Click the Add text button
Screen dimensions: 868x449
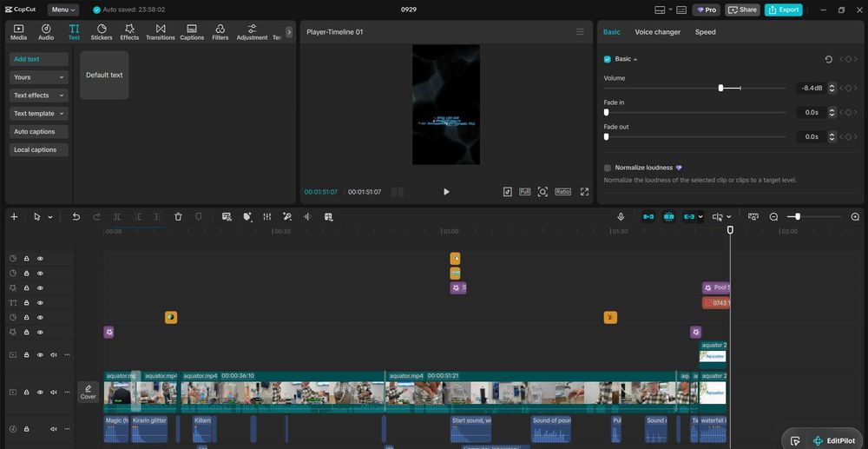[x=39, y=59]
